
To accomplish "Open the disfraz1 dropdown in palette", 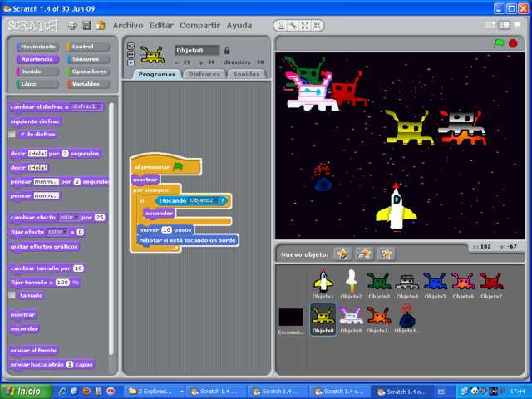I will coord(99,106).
